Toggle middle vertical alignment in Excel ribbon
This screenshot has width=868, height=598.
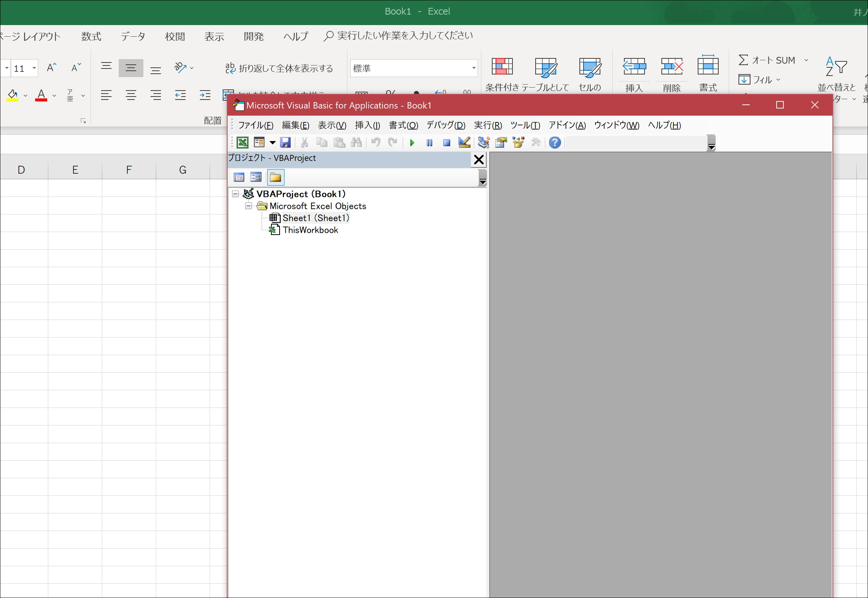131,68
